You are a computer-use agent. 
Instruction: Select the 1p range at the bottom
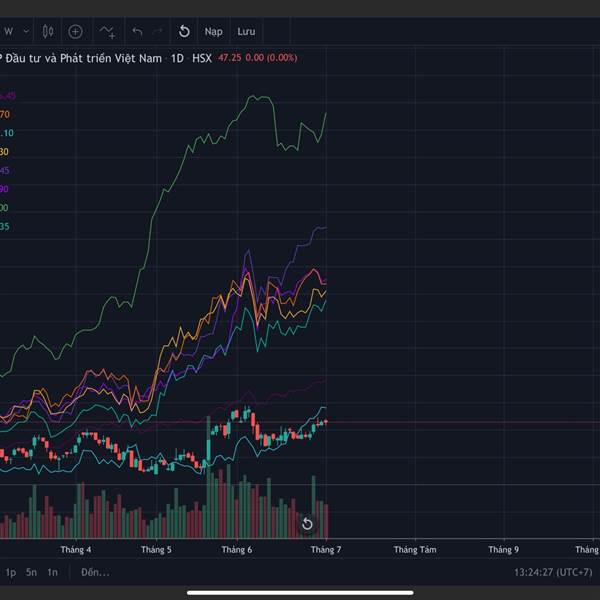click(11, 572)
